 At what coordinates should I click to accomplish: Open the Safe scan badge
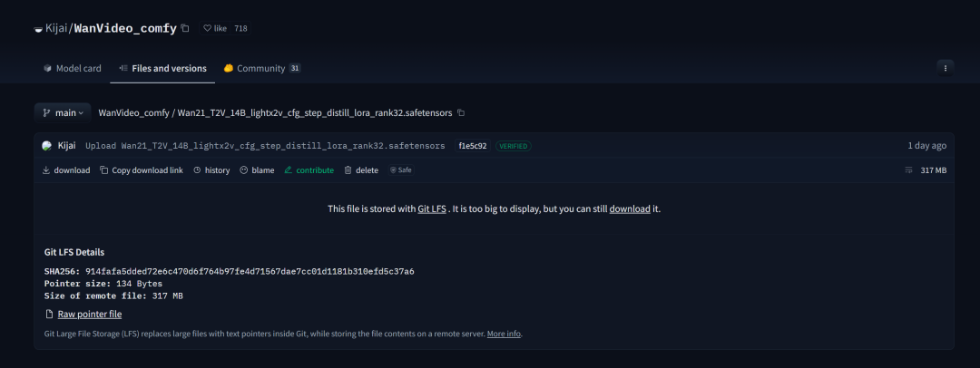coord(401,169)
